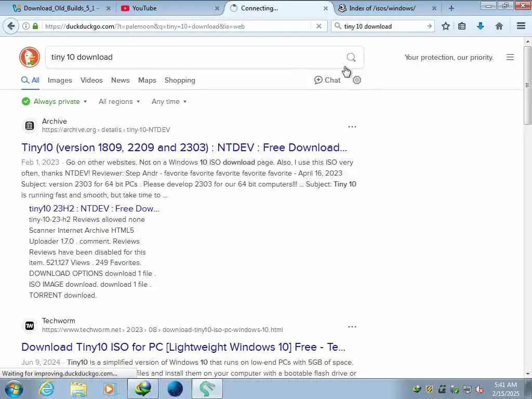Click the dragon icon on taskbar
This screenshot has height=399, width=532.
point(207,389)
